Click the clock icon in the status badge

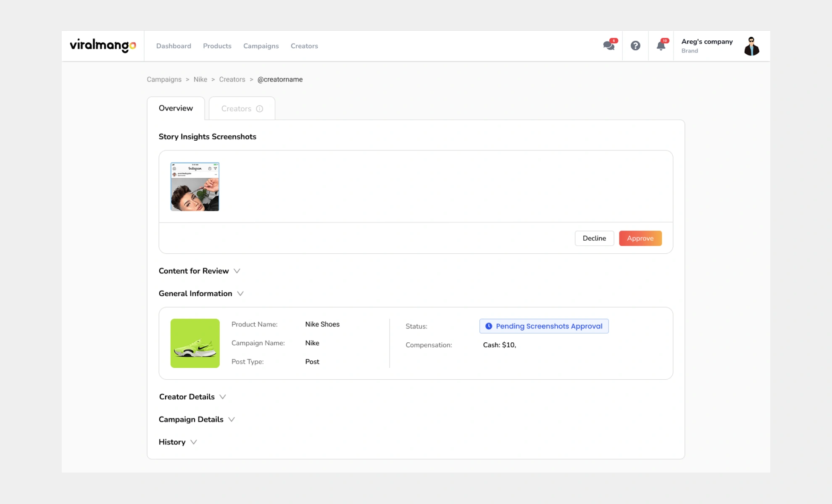(489, 326)
